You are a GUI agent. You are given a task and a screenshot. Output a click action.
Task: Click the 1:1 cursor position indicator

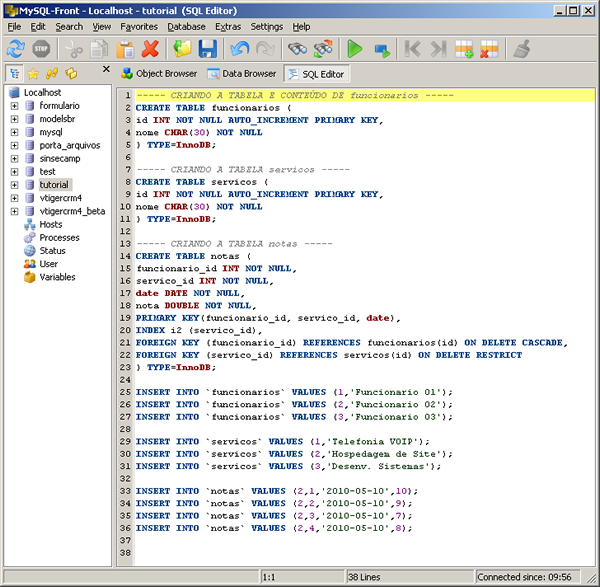click(269, 577)
